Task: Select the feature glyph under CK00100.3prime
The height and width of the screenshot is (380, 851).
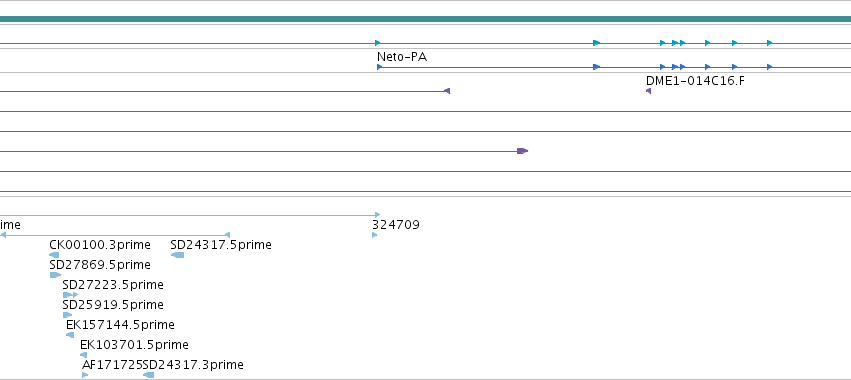Action: [54, 255]
